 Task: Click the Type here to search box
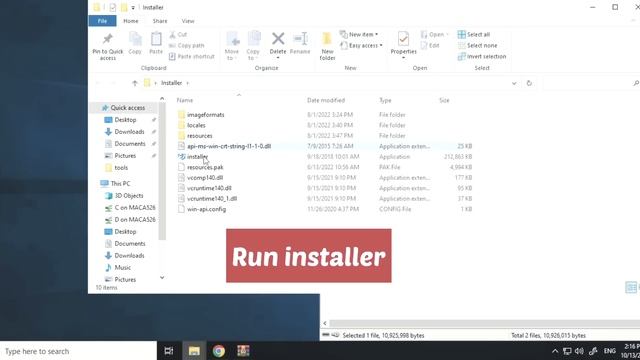(x=78, y=351)
